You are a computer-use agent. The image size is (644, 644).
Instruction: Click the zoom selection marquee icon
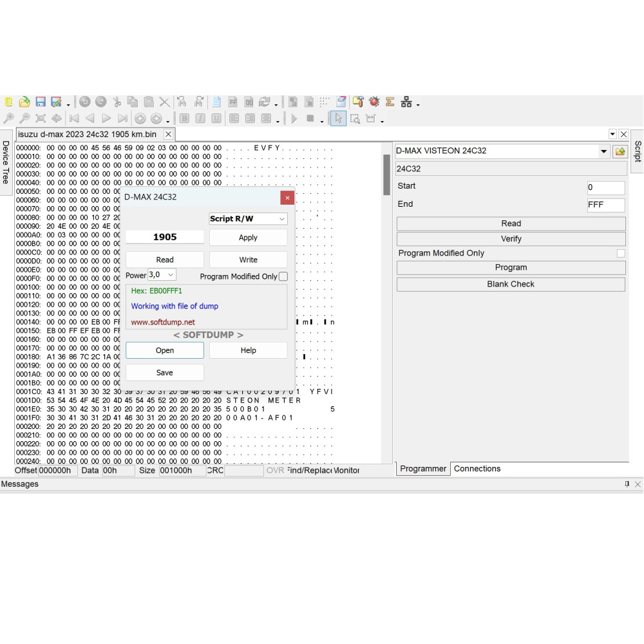point(355,118)
